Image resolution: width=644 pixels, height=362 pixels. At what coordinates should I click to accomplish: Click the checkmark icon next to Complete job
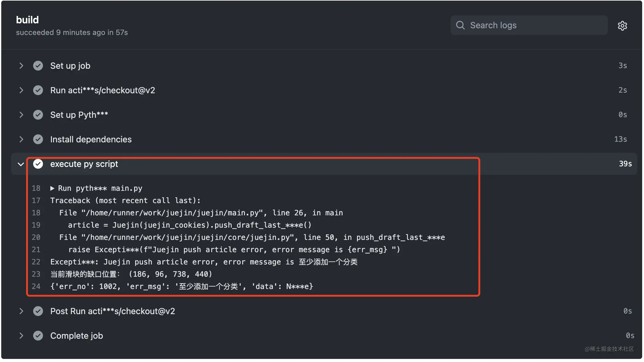coord(38,336)
